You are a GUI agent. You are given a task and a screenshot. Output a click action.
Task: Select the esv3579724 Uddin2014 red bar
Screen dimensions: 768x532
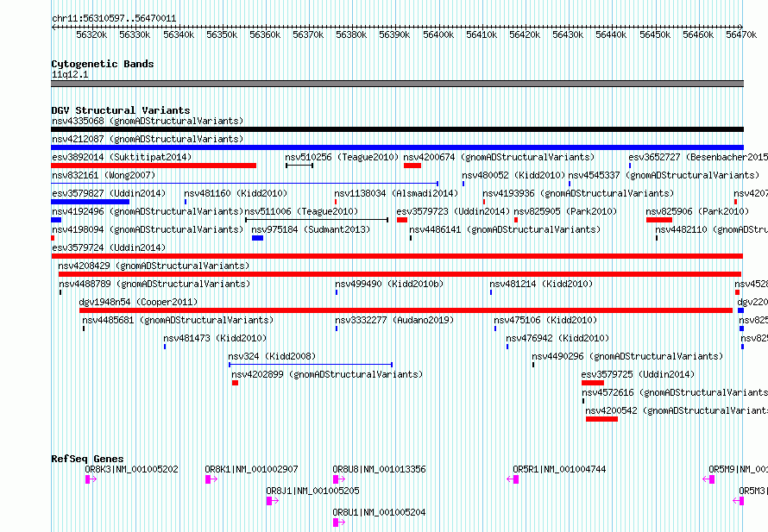click(x=397, y=256)
